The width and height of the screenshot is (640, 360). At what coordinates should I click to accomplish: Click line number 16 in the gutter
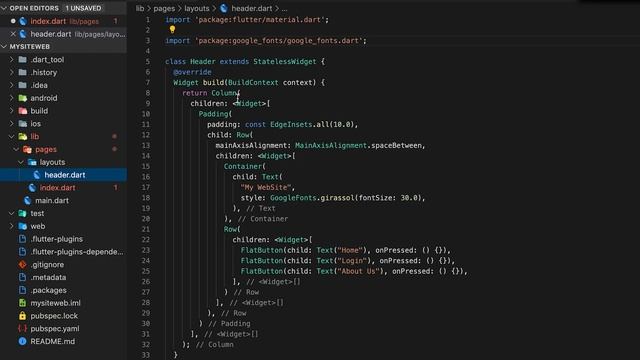146,177
